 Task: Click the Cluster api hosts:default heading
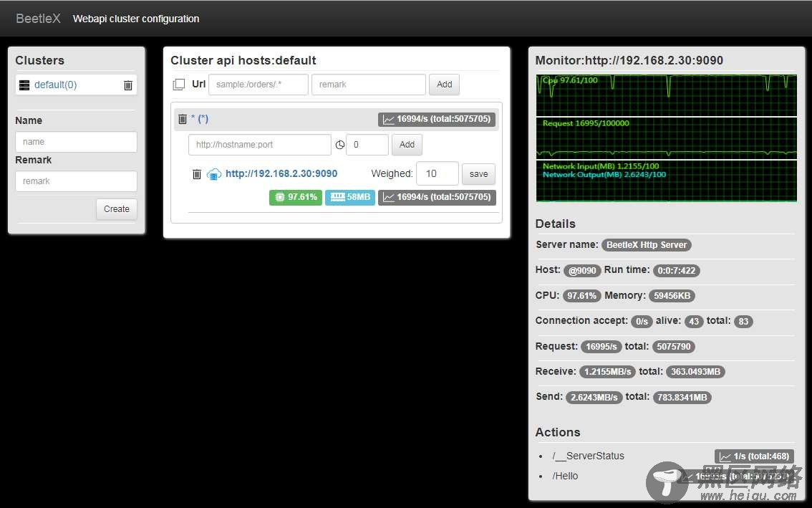[243, 61]
